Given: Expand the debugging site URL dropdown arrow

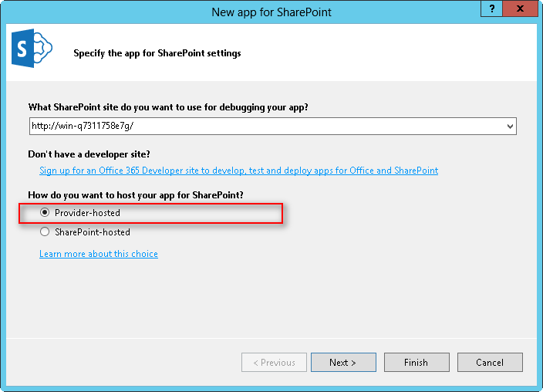Looking at the screenshot, I should 510,126.
